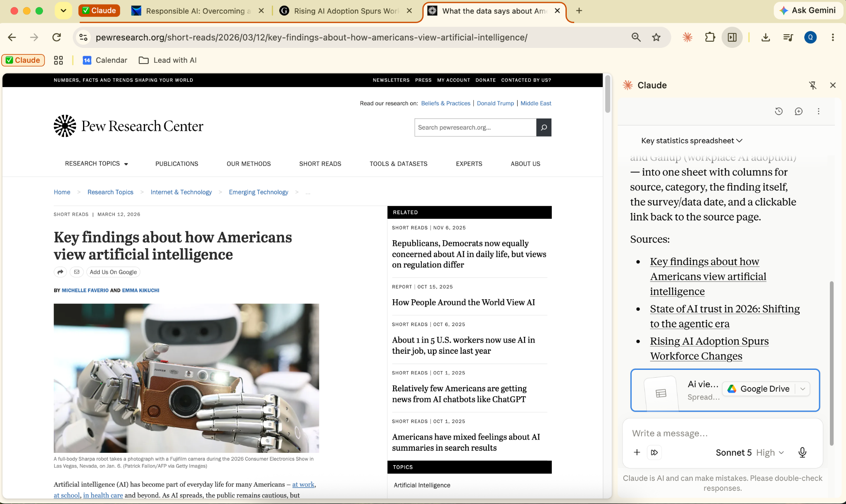Image resolution: width=846 pixels, height=504 pixels.
Task: Open the Claude bookmark in bookmarks bar
Action: point(23,60)
